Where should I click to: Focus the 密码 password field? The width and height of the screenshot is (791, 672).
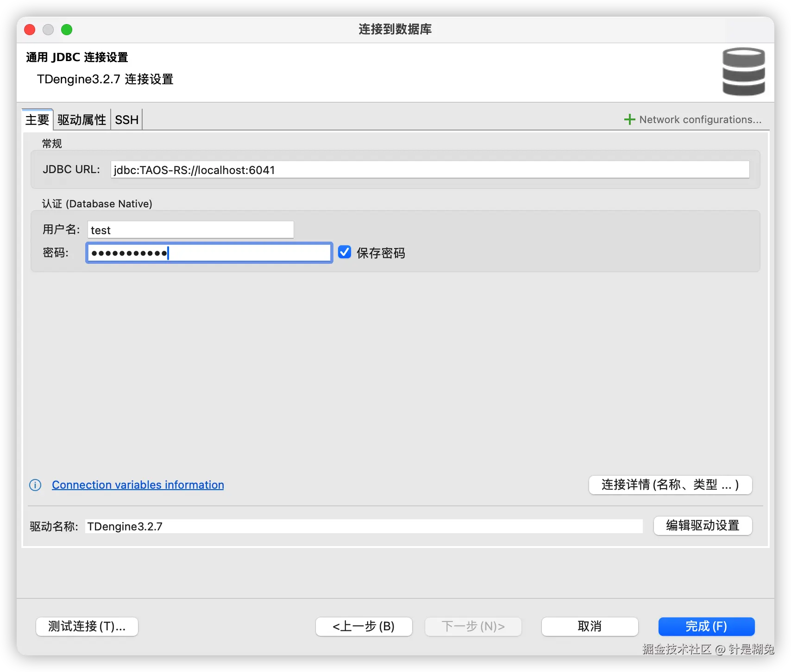209,253
